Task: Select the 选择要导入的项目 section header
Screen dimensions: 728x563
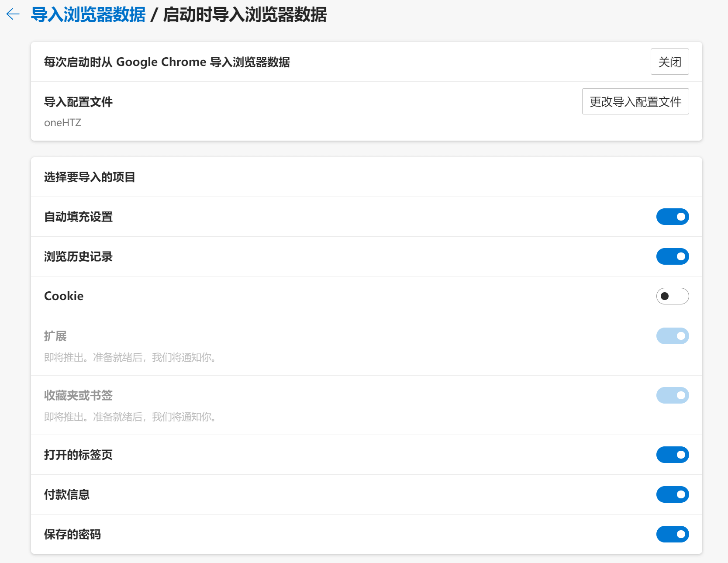Action: pyautogui.click(x=89, y=177)
